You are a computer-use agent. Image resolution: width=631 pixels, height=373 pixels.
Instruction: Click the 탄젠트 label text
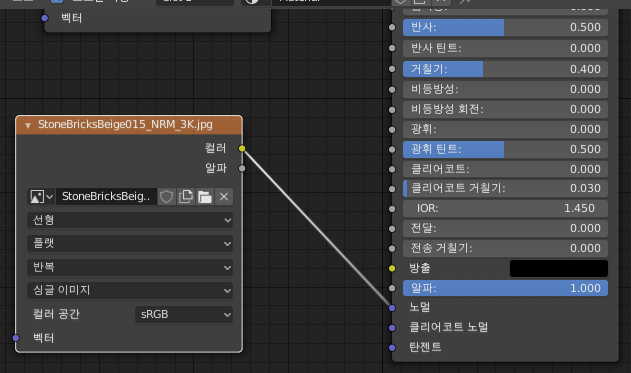click(425, 347)
